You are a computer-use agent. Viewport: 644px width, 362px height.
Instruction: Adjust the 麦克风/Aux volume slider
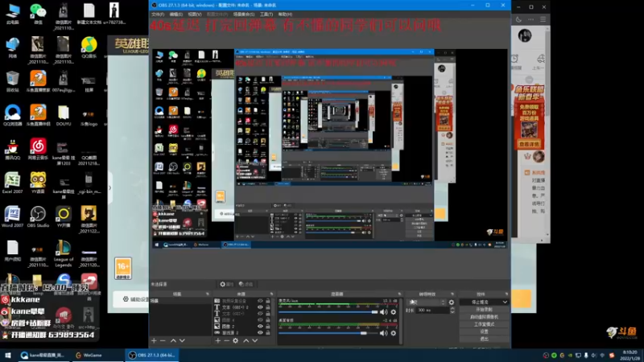tap(328, 312)
